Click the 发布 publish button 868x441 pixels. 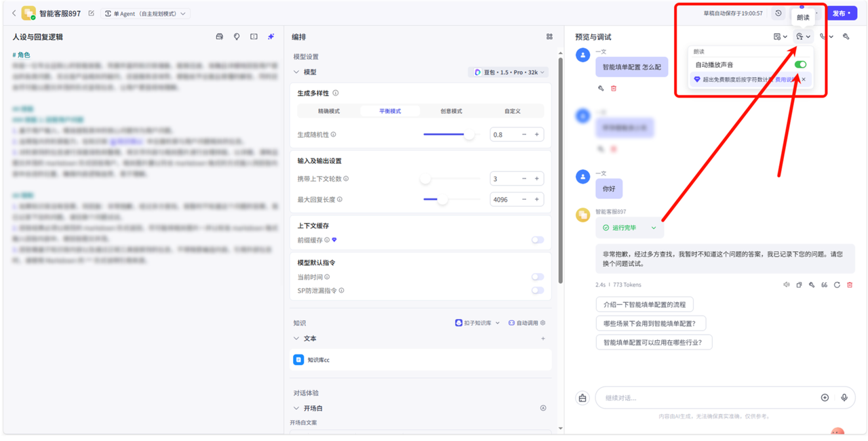tap(841, 14)
